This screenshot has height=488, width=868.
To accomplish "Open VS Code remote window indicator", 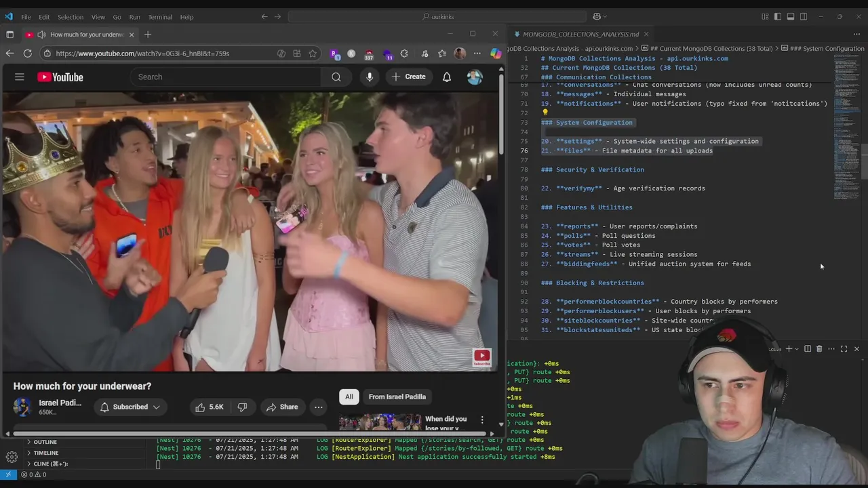I will (x=8, y=475).
